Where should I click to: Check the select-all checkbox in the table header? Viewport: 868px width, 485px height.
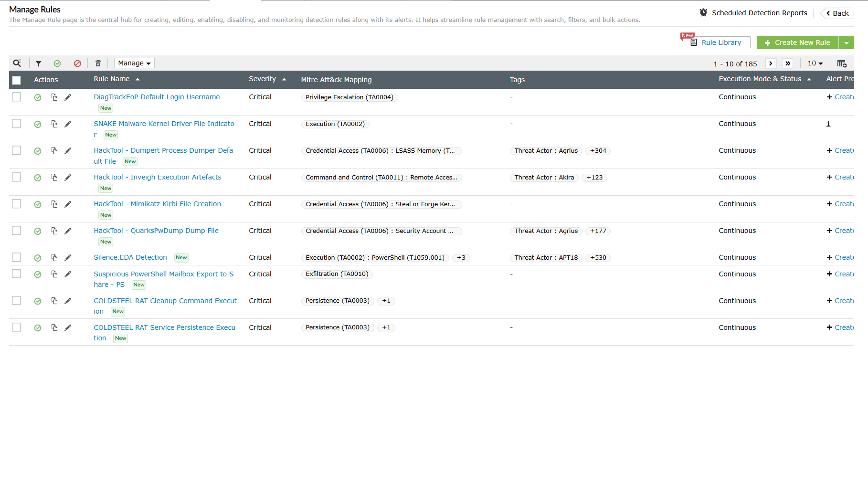tap(16, 80)
